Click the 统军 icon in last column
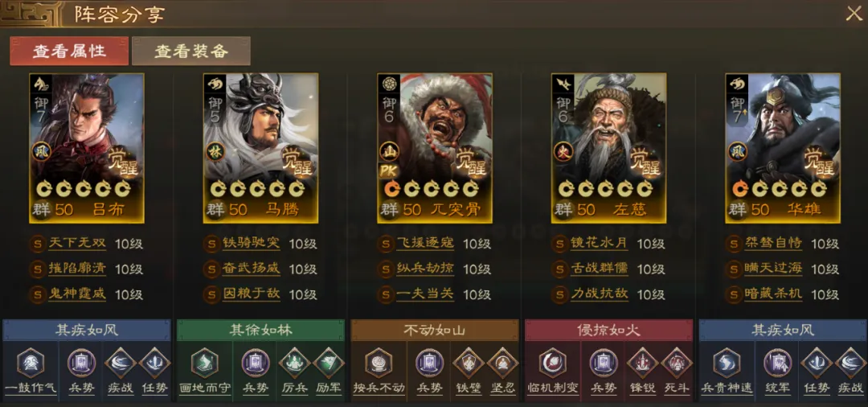Screen dimensions: 868x407 click(x=777, y=364)
